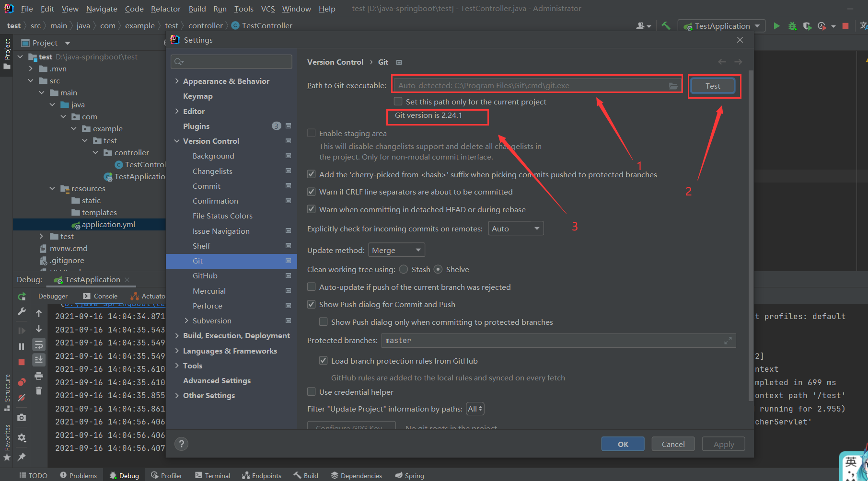
Task: Switch to Console tab in Debug
Action: click(100, 296)
